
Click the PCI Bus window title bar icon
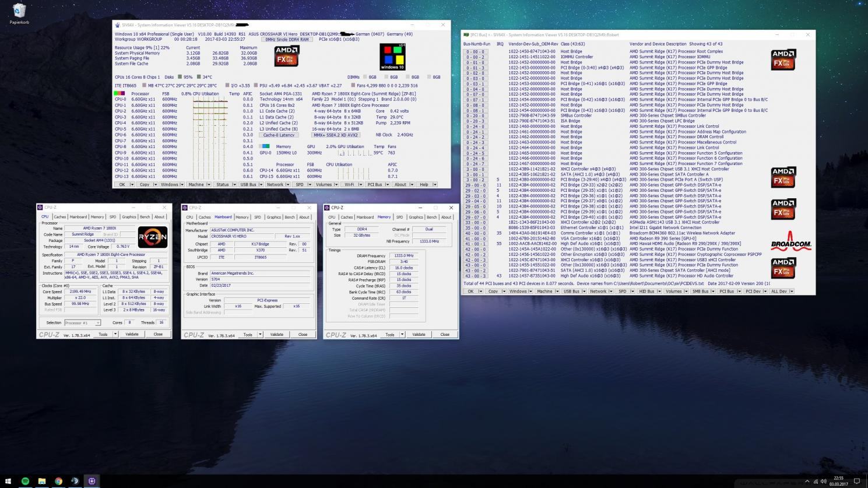(x=466, y=35)
